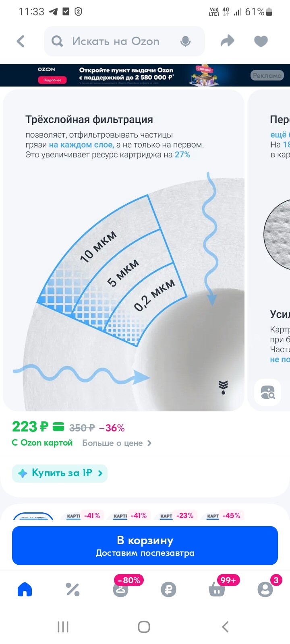
Task: Open the Ozon pickup point ad banner
Action: [x=145, y=75]
